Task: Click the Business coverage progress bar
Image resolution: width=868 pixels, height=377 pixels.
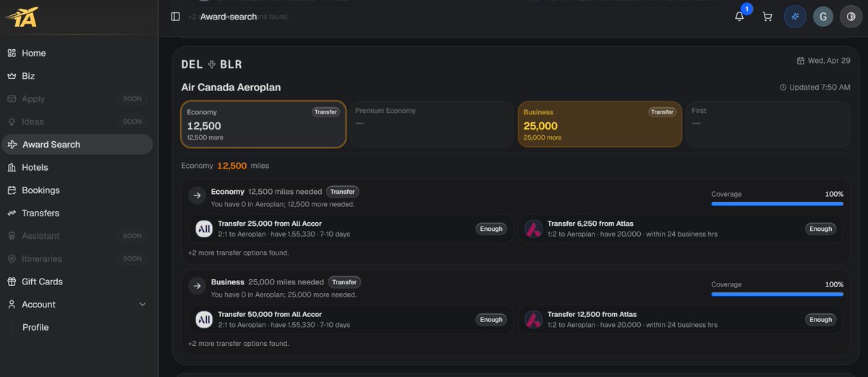Action: tap(778, 295)
